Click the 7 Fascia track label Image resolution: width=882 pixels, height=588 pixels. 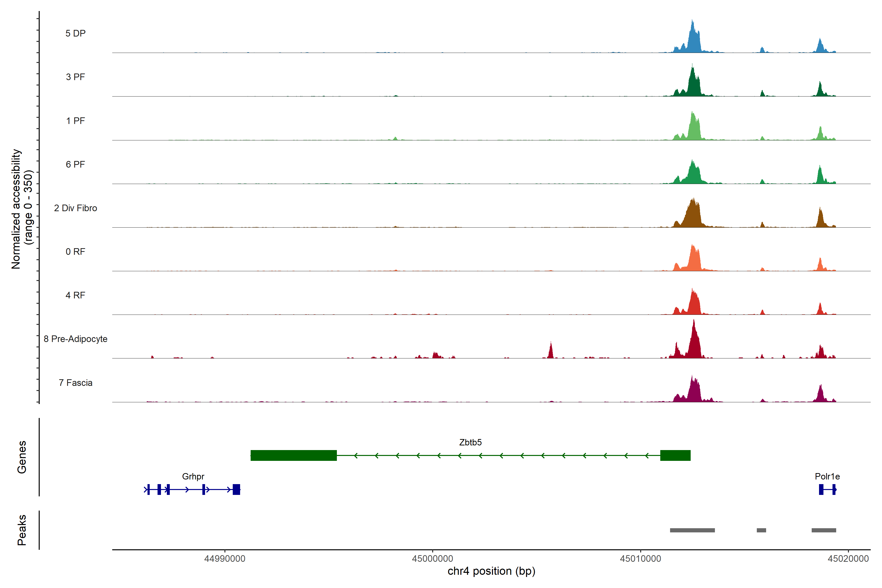tap(75, 383)
